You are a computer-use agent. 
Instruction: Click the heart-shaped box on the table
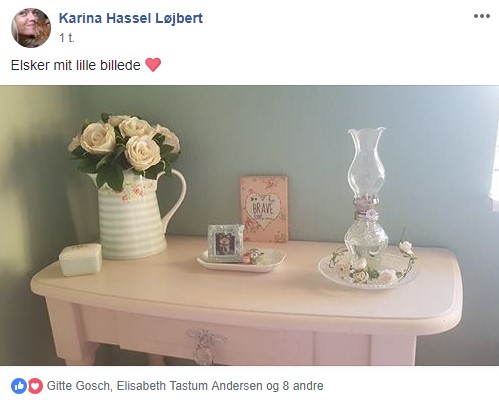(80, 259)
